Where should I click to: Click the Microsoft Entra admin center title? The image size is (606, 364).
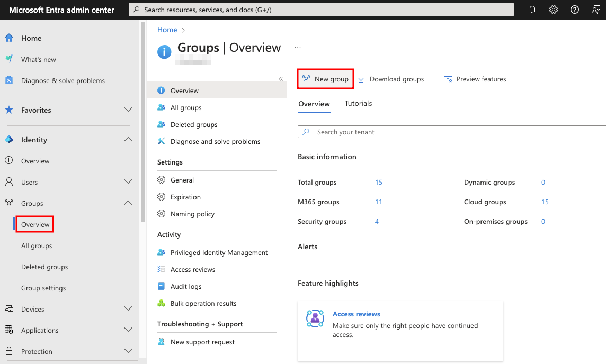click(62, 10)
